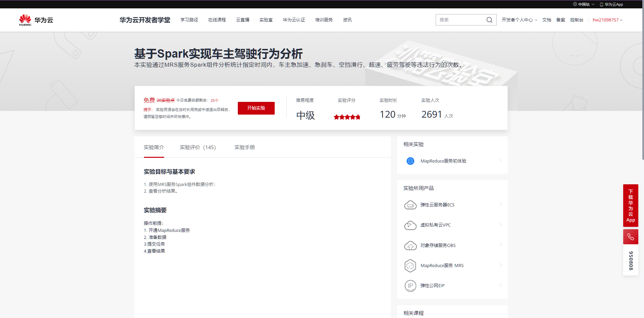This screenshot has height=318, width=644.
Task: Switch to the 实验简介 tab
Action: pyautogui.click(x=154, y=147)
